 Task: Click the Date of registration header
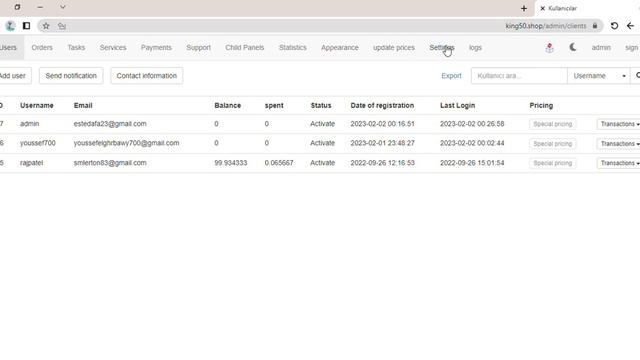[382, 105]
